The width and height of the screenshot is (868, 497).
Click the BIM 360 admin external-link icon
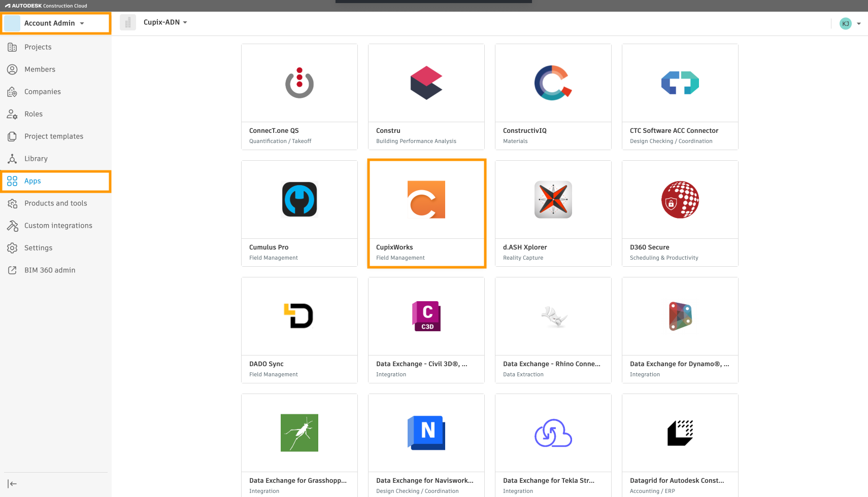pyautogui.click(x=12, y=270)
